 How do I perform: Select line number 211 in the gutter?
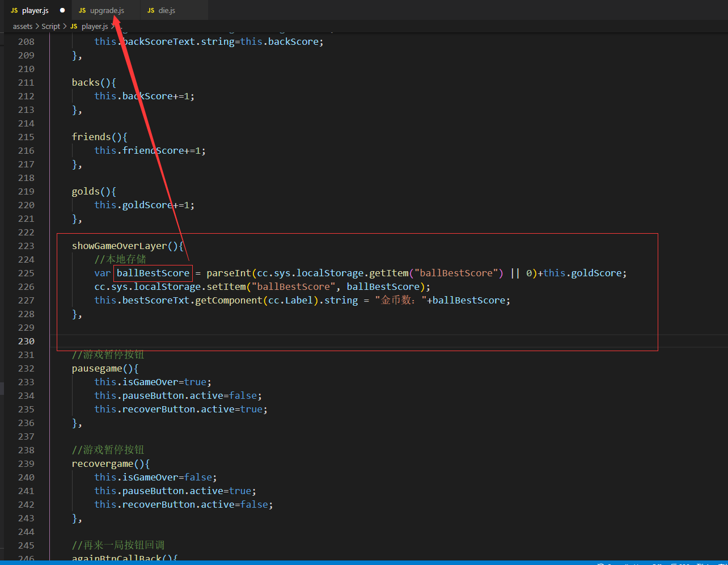pyautogui.click(x=26, y=82)
